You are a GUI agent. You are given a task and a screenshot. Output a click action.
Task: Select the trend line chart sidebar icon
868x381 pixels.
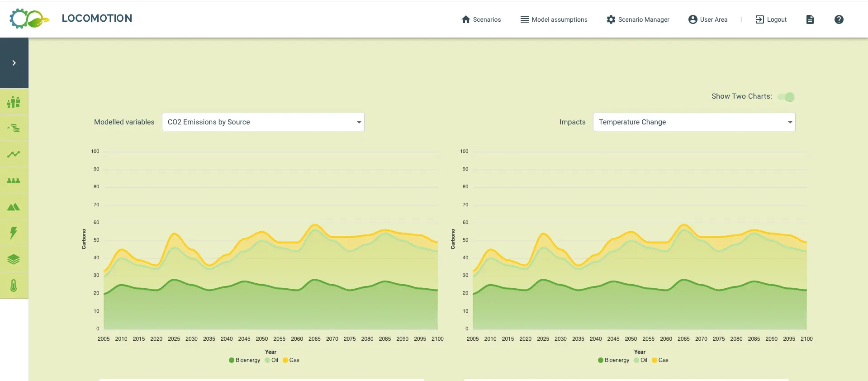pyautogui.click(x=14, y=154)
